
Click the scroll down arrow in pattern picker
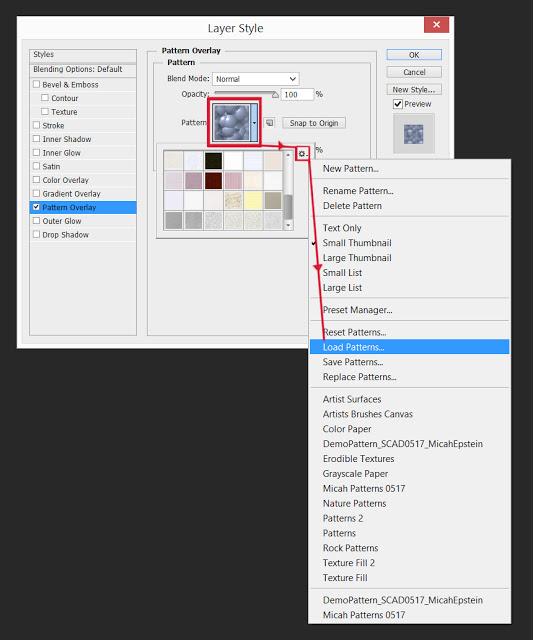[288, 225]
